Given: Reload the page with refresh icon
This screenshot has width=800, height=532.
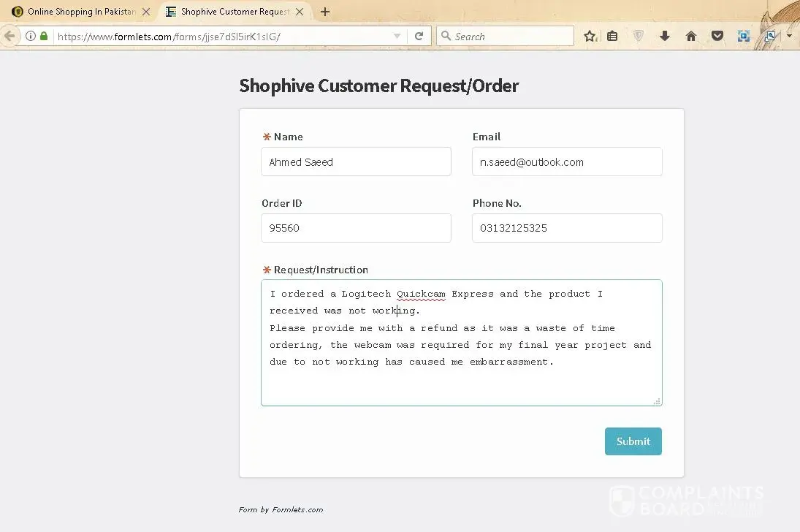Looking at the screenshot, I should point(419,37).
